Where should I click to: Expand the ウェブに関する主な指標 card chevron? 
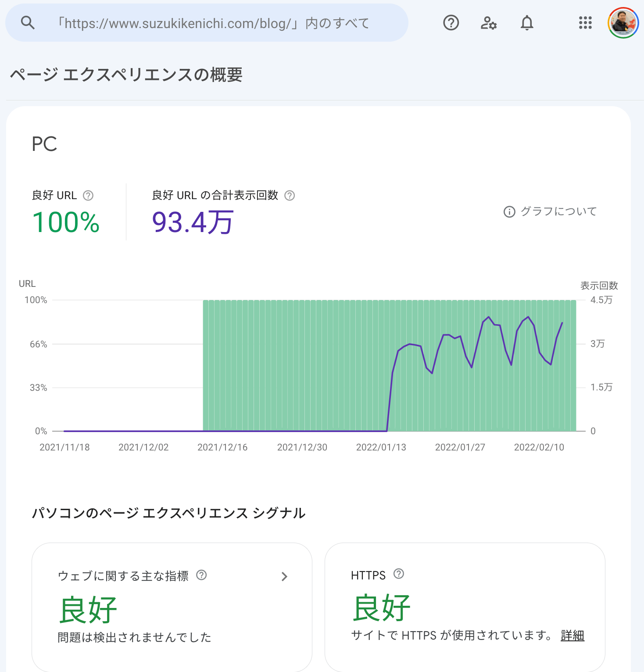click(284, 576)
